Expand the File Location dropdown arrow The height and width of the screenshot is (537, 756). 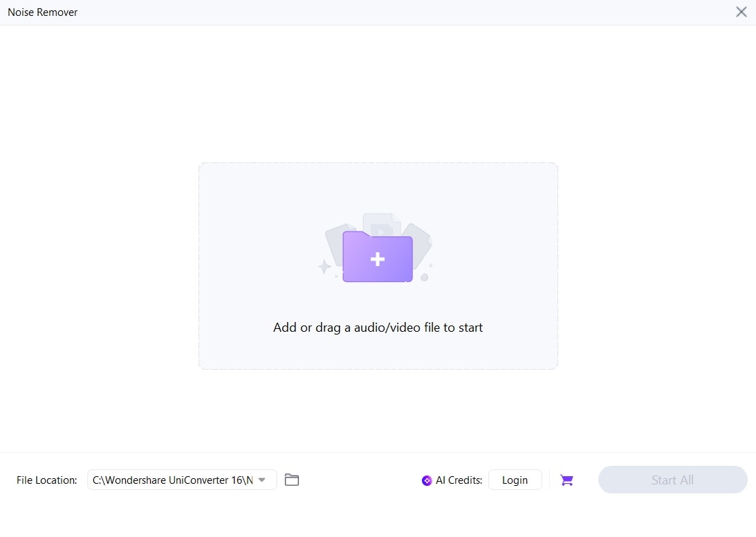[x=262, y=480]
